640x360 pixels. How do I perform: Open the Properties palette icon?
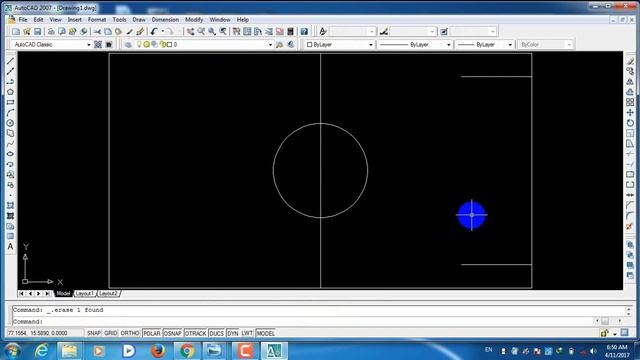pos(236,31)
